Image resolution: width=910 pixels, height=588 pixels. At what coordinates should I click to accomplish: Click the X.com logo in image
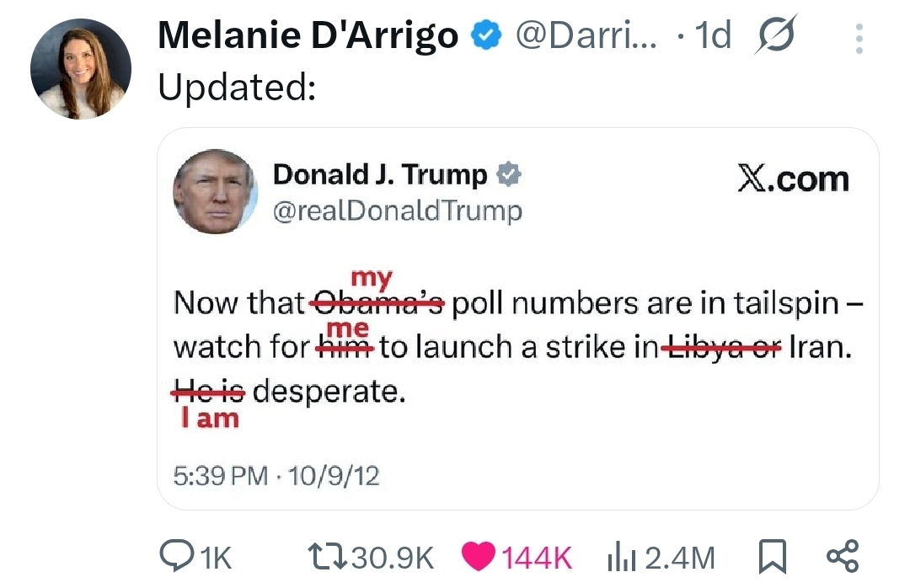point(794,179)
